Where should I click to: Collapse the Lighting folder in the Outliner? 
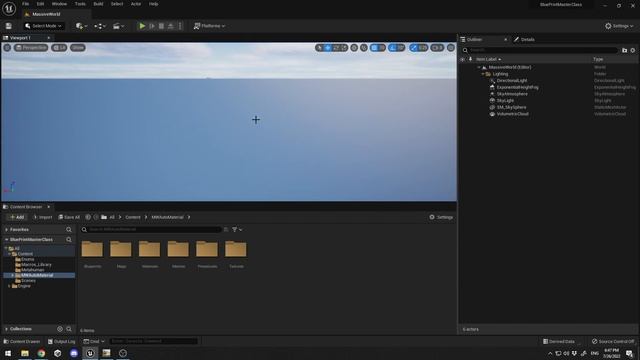tap(483, 74)
